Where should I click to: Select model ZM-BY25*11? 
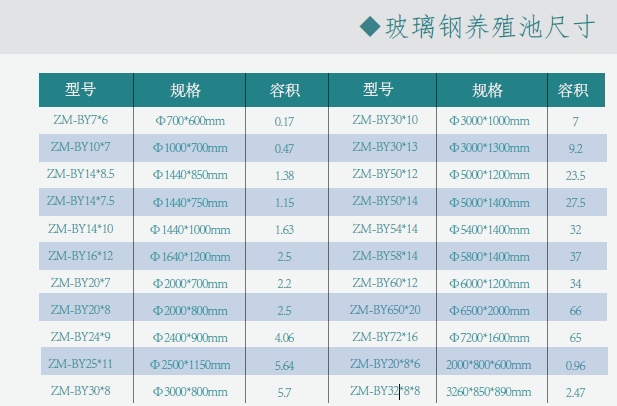(x=80, y=364)
